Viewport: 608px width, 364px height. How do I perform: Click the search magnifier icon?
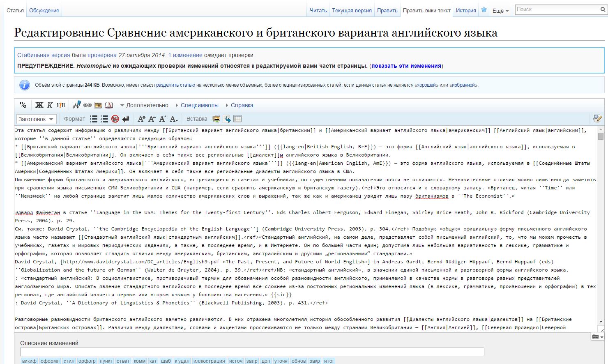[603, 9]
